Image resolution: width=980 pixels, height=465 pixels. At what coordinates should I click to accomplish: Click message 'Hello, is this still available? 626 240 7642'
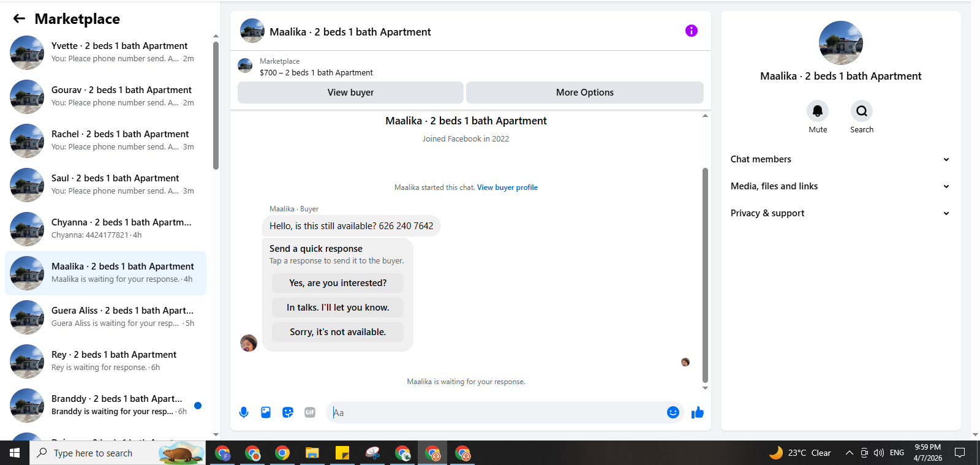352,226
